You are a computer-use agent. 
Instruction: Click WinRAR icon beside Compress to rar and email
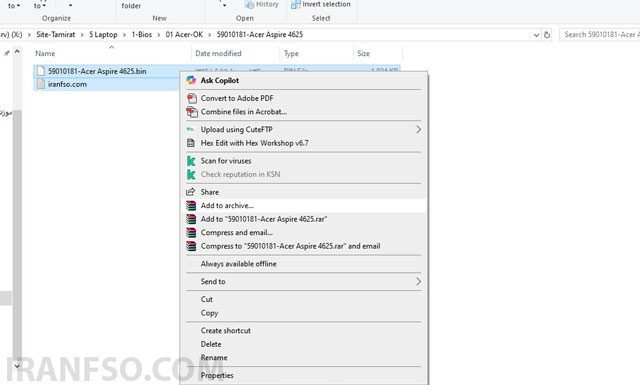[191, 246]
